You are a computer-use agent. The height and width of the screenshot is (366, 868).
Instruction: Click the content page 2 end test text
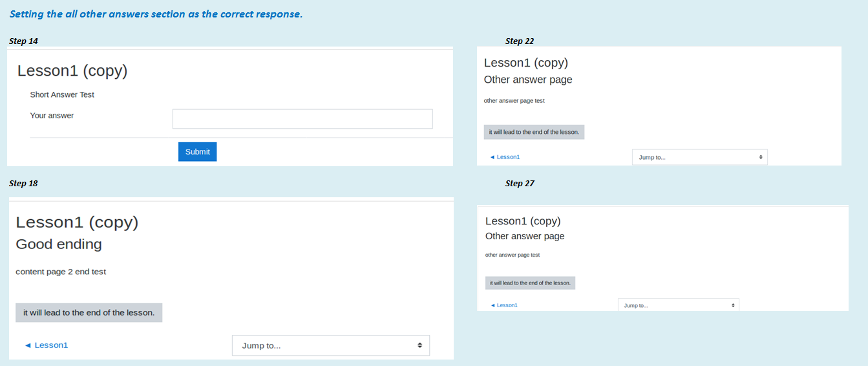[x=61, y=272]
